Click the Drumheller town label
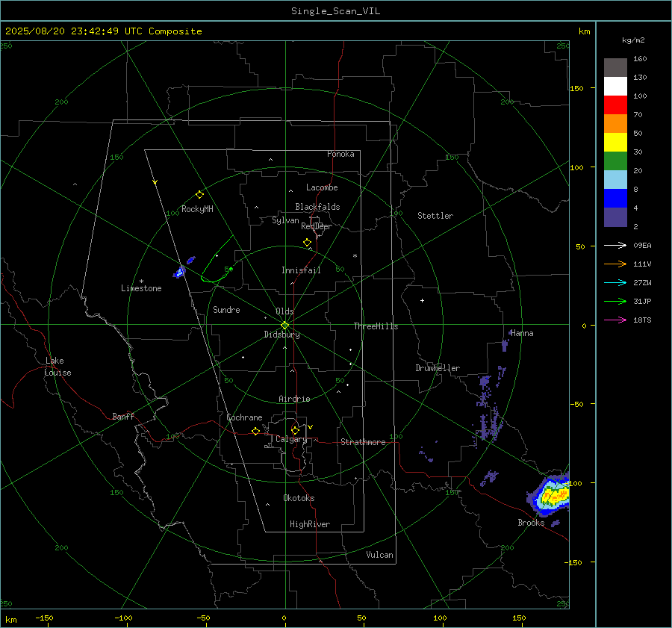Viewport: 672px width, 628px height. point(438,368)
